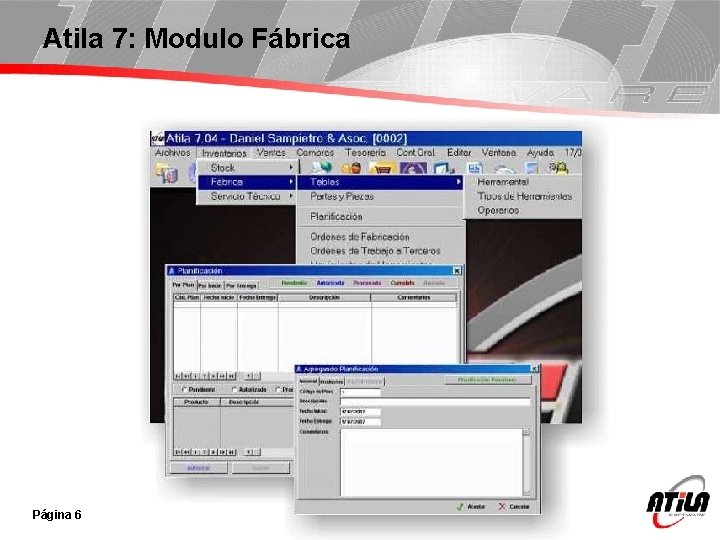720x540 pixels.
Task: Click the purple square toolbar icon
Action: [413, 168]
